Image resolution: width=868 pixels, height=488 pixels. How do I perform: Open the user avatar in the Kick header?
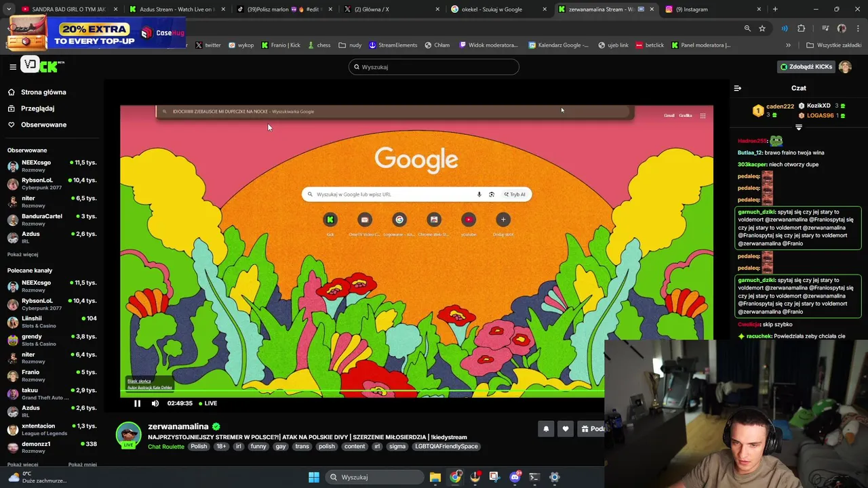[845, 66]
